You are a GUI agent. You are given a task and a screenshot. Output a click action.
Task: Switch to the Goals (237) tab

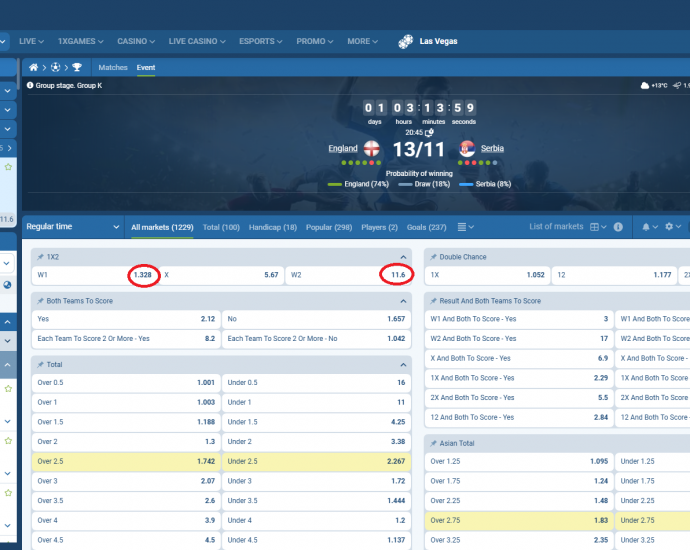click(x=426, y=227)
